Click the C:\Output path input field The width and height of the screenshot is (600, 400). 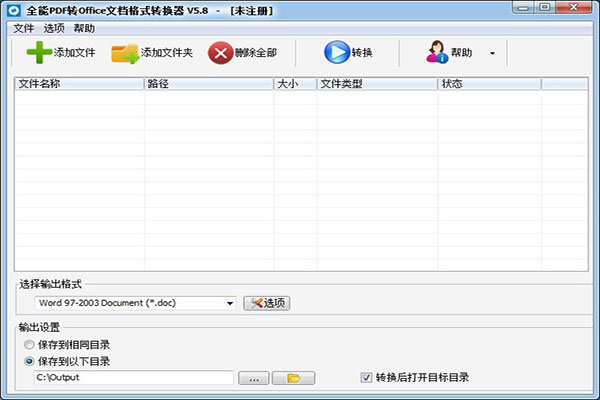134,377
